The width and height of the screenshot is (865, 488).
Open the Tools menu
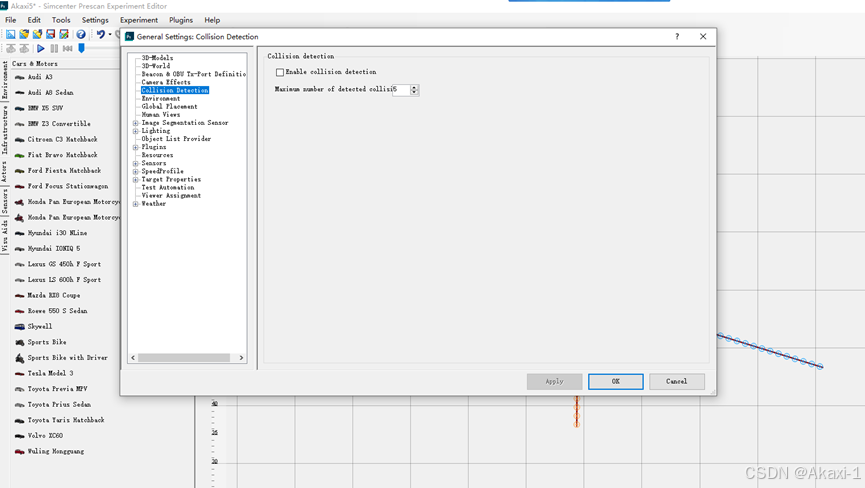[61, 20]
